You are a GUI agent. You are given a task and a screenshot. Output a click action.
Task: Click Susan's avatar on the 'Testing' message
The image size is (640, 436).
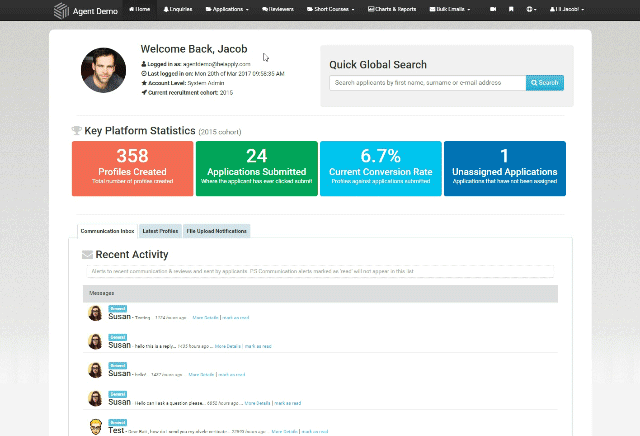93,314
